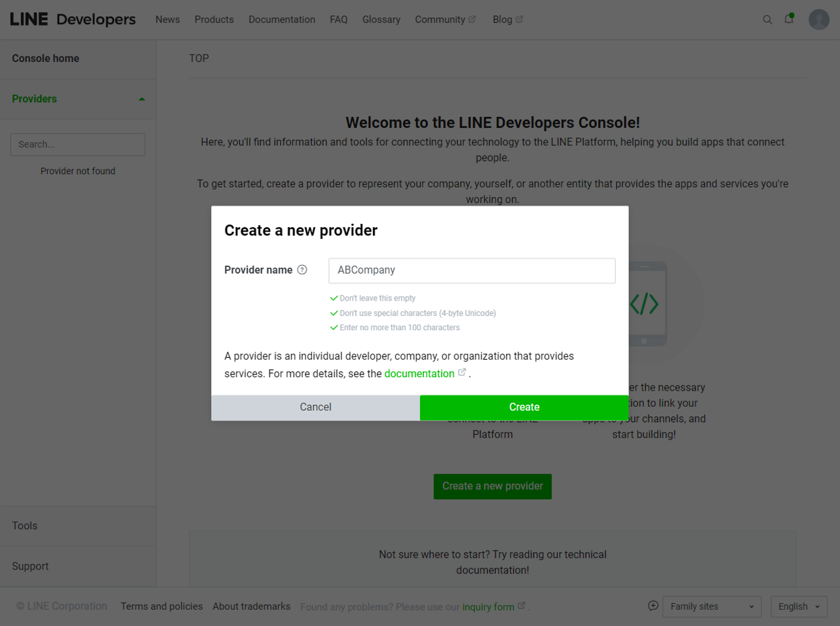Open the English language dropdown

tap(798, 607)
